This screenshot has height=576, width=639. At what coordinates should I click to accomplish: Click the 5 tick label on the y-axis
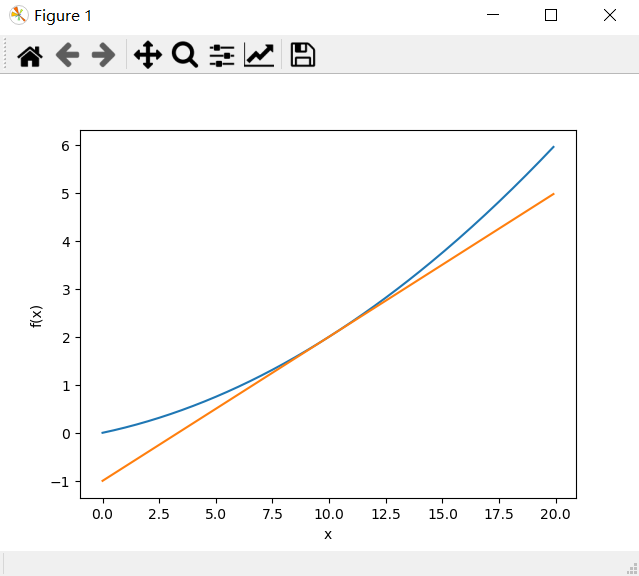[x=66, y=194]
